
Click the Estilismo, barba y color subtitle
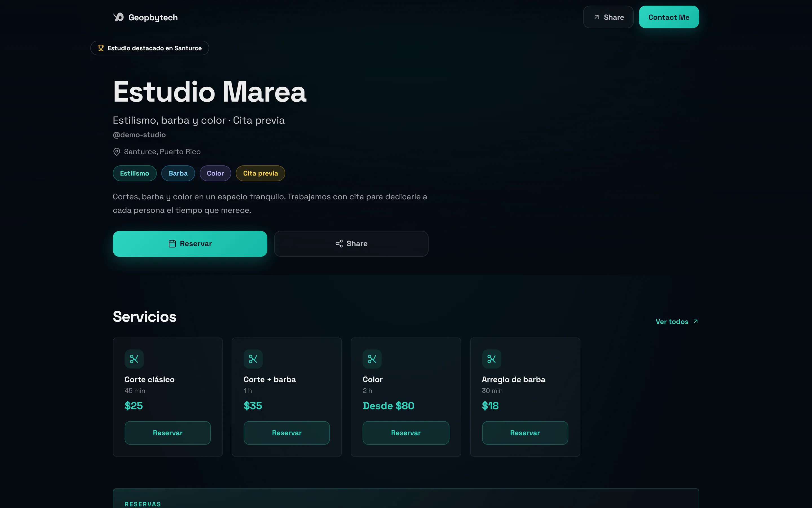[x=199, y=120]
